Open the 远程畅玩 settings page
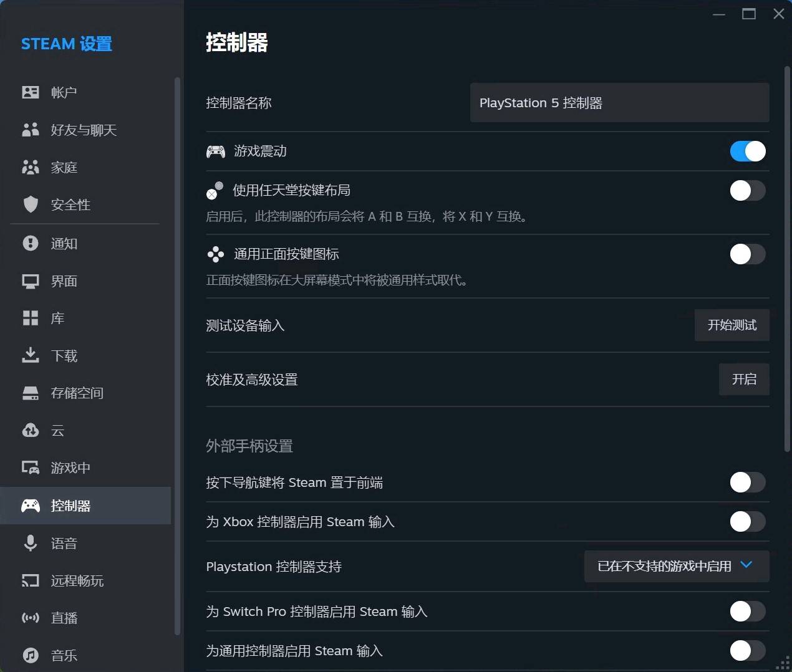This screenshot has width=792, height=672. (x=77, y=580)
